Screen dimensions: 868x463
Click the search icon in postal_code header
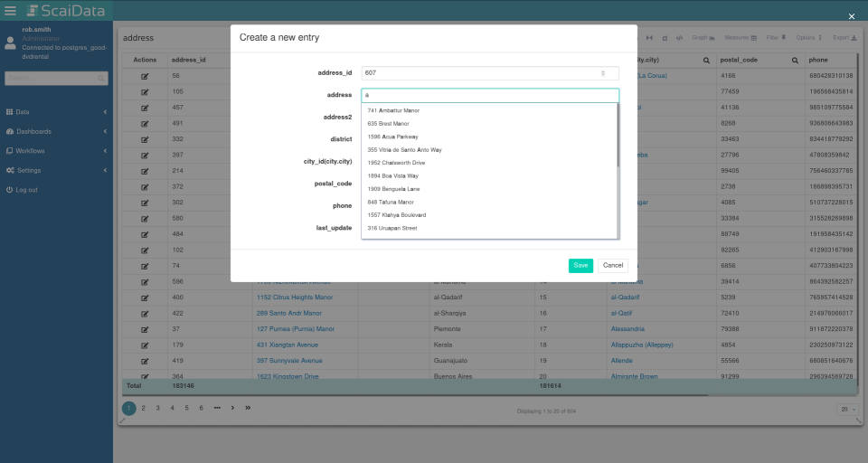[795, 61]
